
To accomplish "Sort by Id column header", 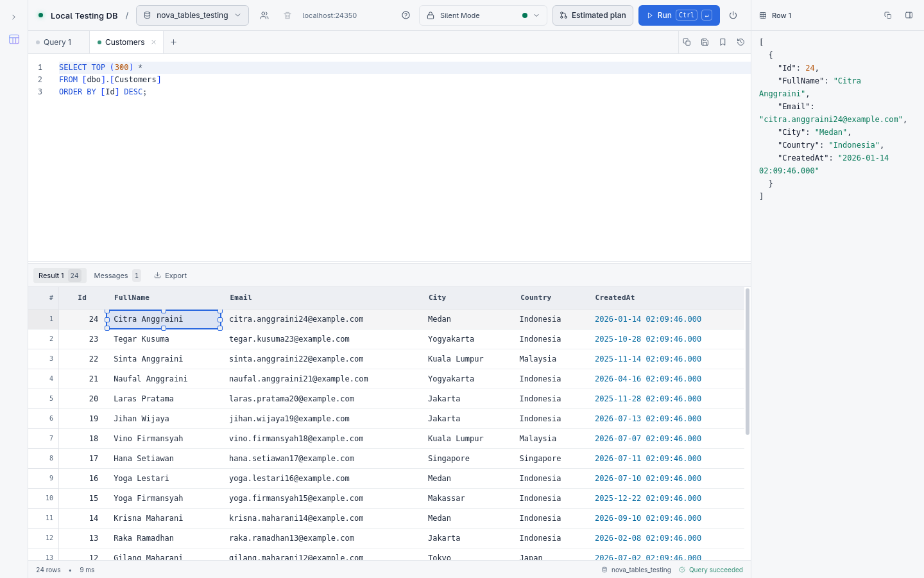I will pyautogui.click(x=82, y=298).
